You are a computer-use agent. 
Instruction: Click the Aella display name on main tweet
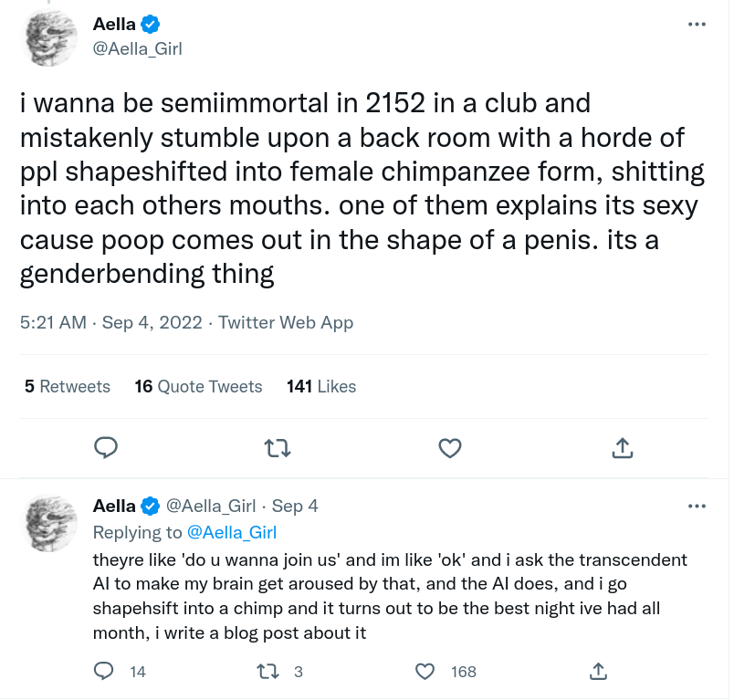[x=114, y=24]
